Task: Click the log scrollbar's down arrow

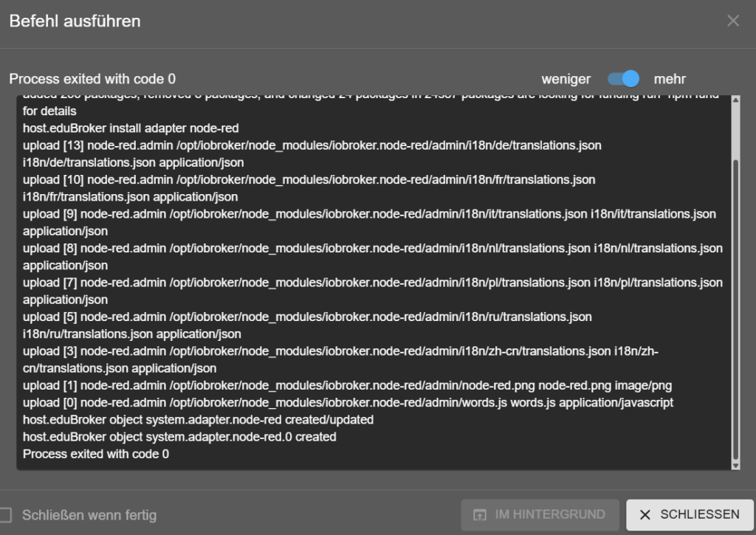Action: pyautogui.click(x=735, y=465)
